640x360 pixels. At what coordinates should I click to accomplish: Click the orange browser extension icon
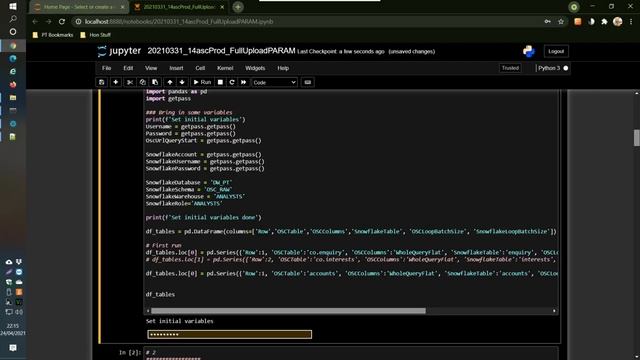pos(578,22)
